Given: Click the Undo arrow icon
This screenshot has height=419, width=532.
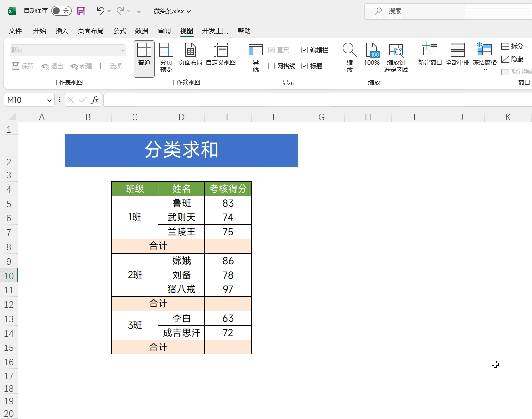Looking at the screenshot, I should 100,11.
